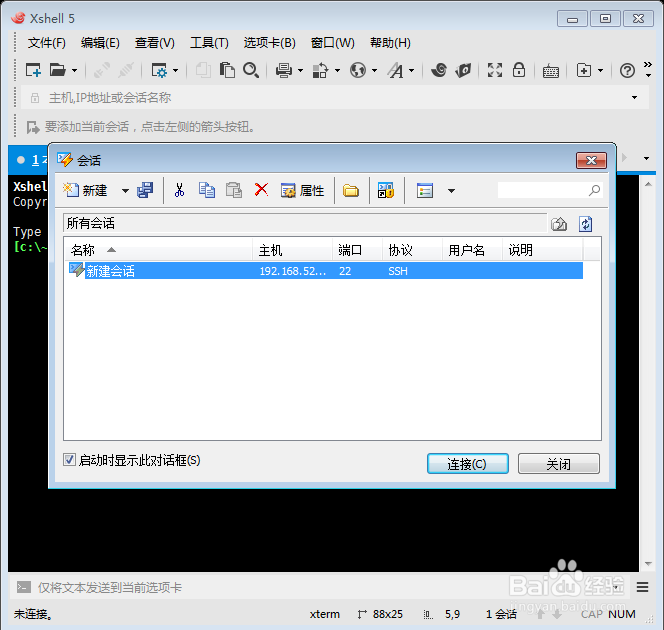Click the terminal scrollbar up arrow
The width and height of the screenshot is (664, 630).
[648, 184]
